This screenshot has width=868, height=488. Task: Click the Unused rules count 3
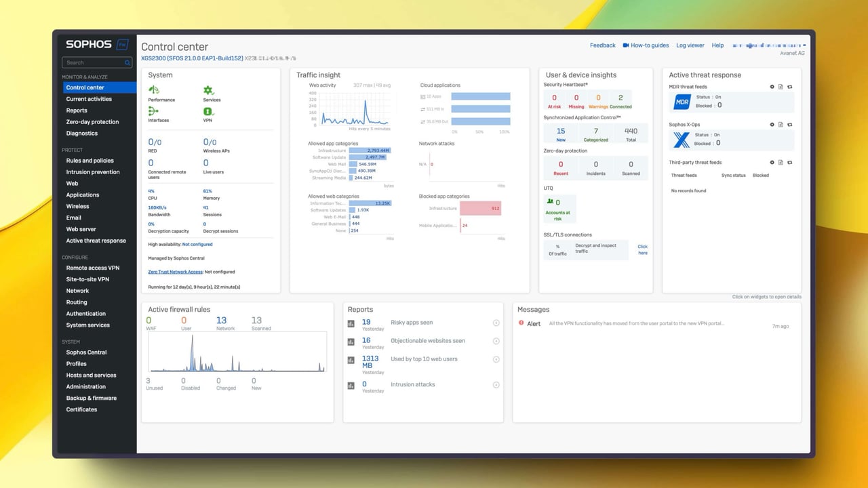tap(149, 381)
